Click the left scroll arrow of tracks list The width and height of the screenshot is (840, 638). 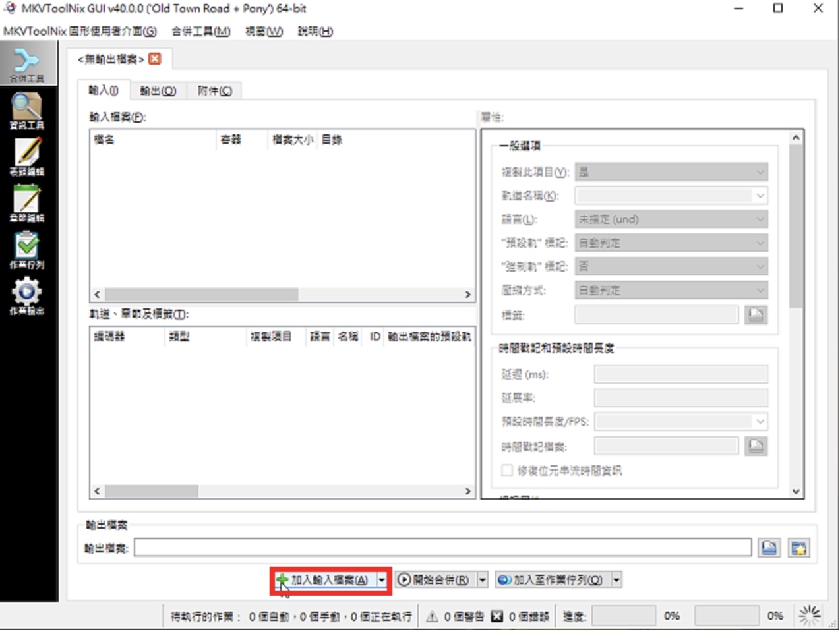(x=97, y=491)
